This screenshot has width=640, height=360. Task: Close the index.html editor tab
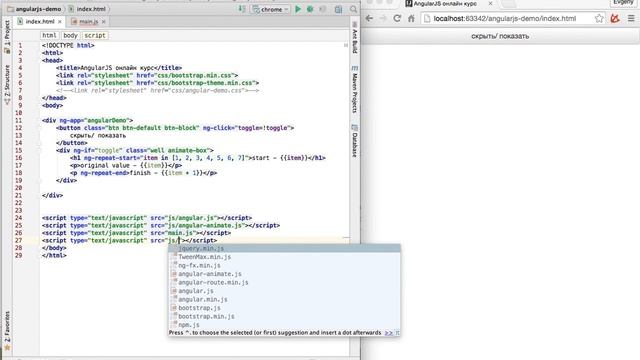coord(60,22)
